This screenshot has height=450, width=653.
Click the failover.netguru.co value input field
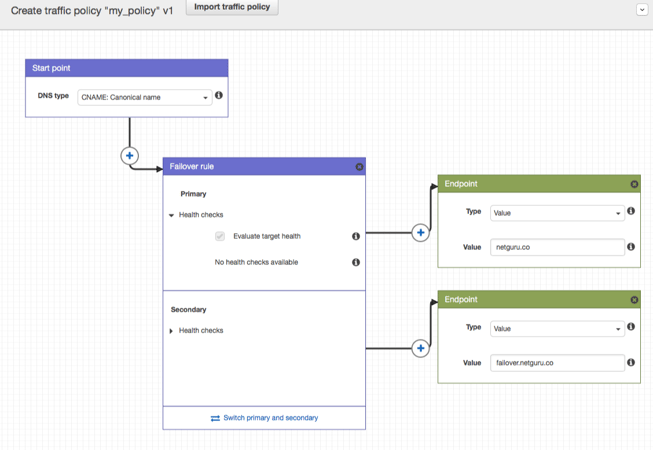(557, 363)
